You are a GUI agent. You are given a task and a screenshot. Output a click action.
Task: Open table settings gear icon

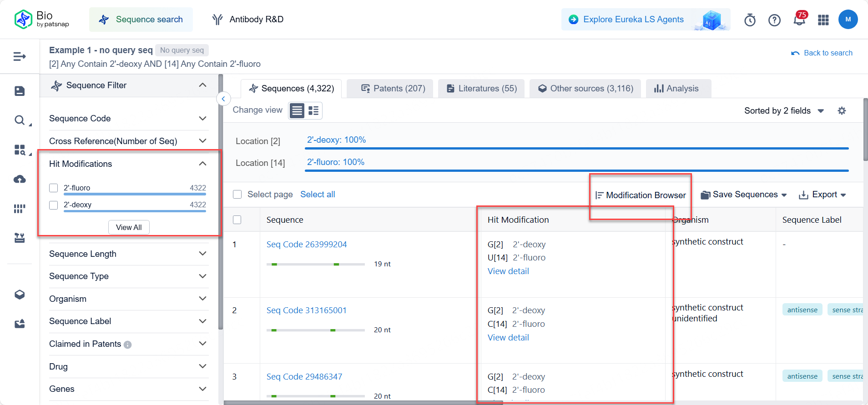pyautogui.click(x=842, y=111)
